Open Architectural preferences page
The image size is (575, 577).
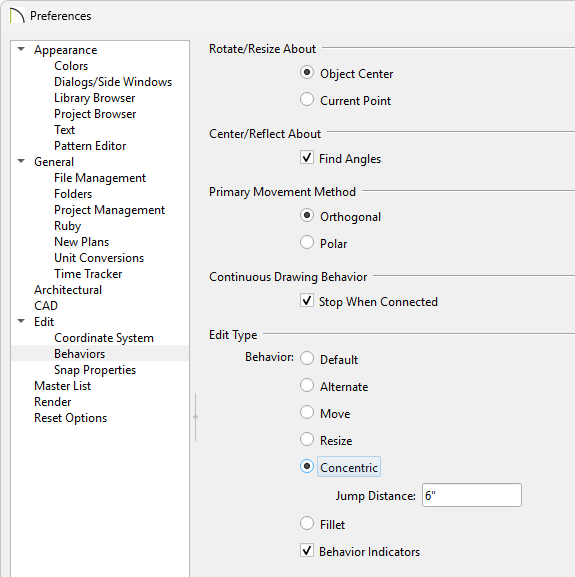(x=68, y=290)
